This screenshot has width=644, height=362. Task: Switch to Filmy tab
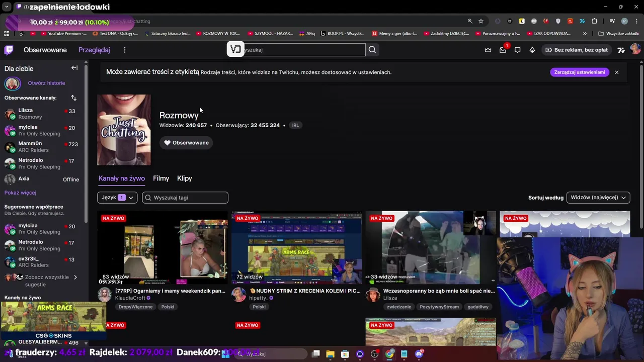[161, 178]
